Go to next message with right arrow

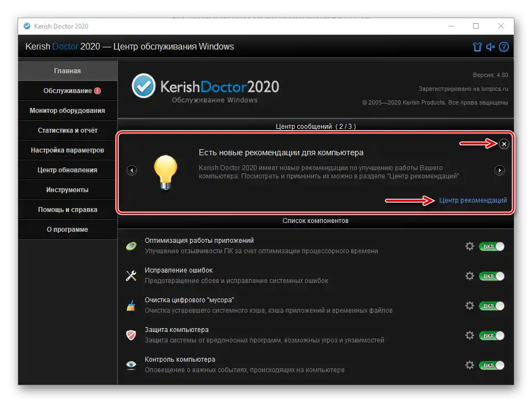[x=500, y=170]
